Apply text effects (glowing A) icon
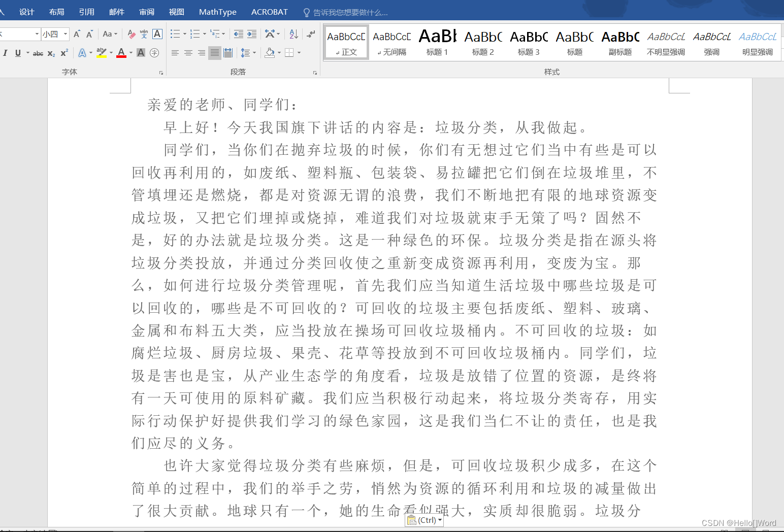Viewport: 784px width, 532px height. point(82,53)
